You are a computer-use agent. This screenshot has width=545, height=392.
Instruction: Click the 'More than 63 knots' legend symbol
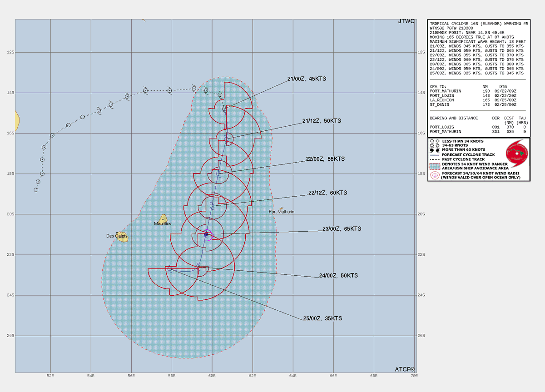(x=435, y=150)
